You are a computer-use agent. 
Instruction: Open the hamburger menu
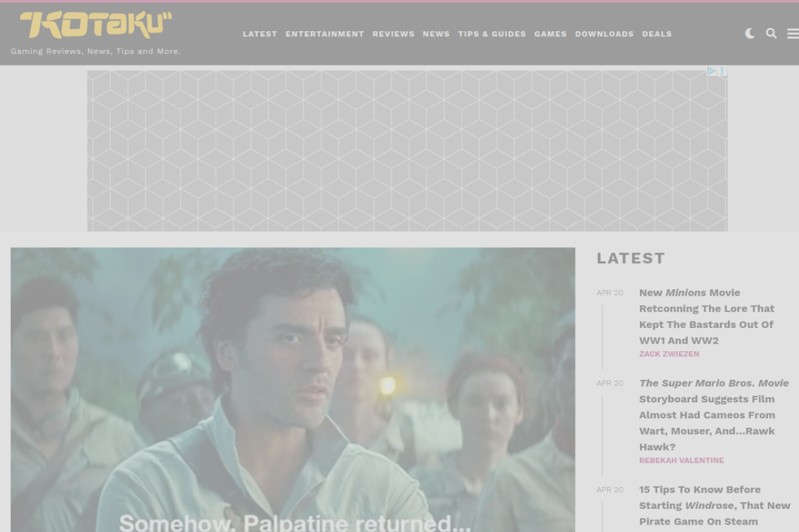[x=793, y=34]
